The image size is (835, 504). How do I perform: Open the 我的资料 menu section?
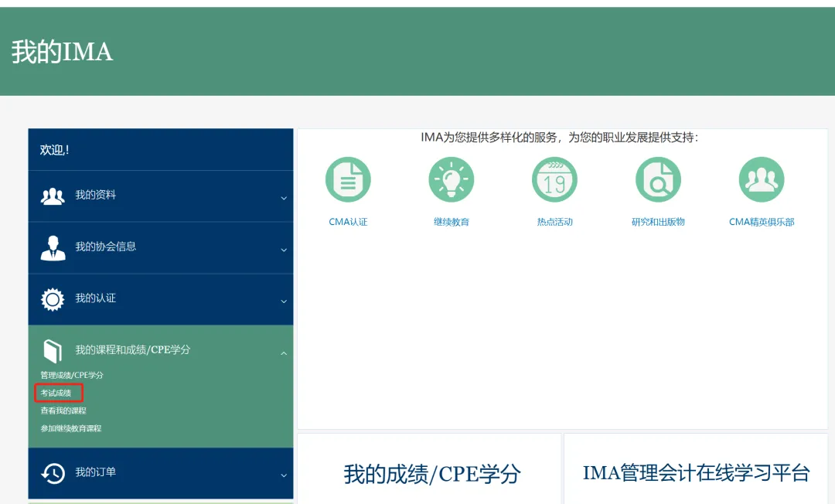[x=161, y=196]
